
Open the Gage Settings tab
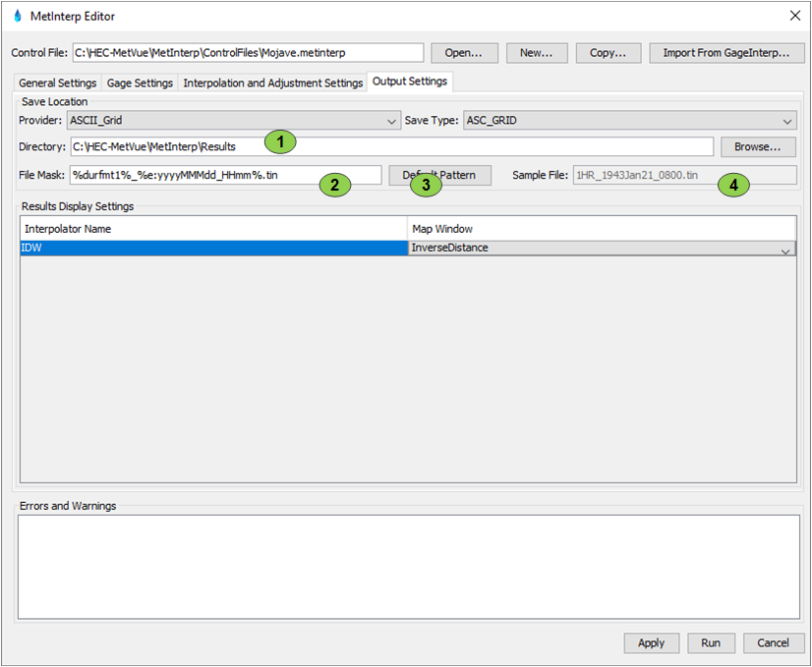tap(140, 83)
